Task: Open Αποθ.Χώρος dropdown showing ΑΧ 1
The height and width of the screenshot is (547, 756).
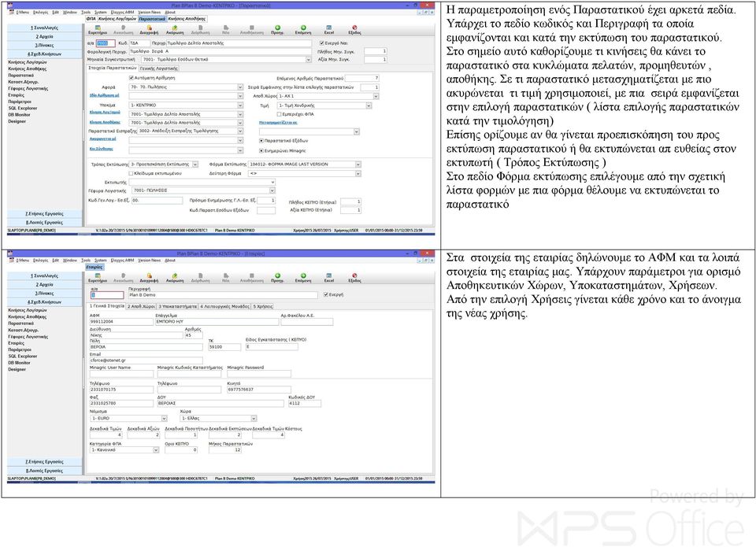Action: point(376,96)
